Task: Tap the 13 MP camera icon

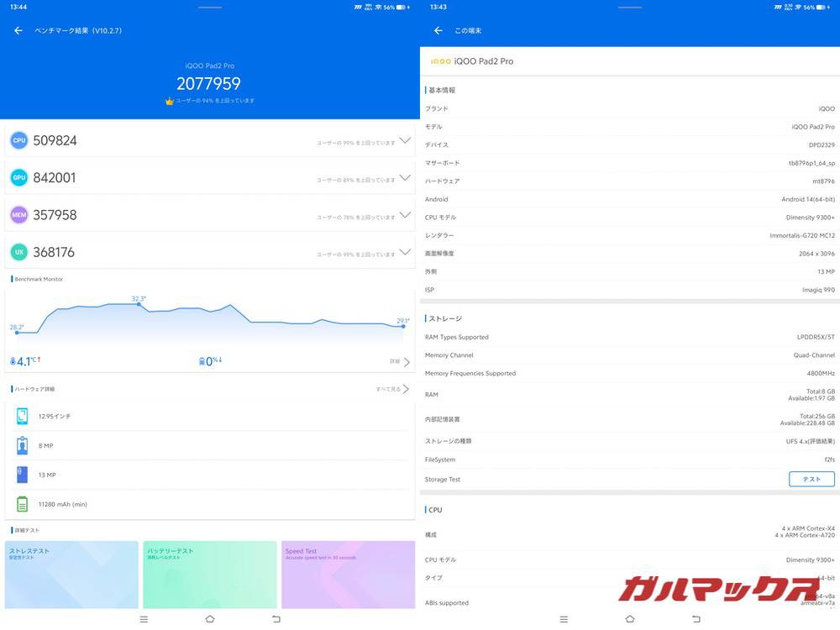Action: [x=23, y=475]
